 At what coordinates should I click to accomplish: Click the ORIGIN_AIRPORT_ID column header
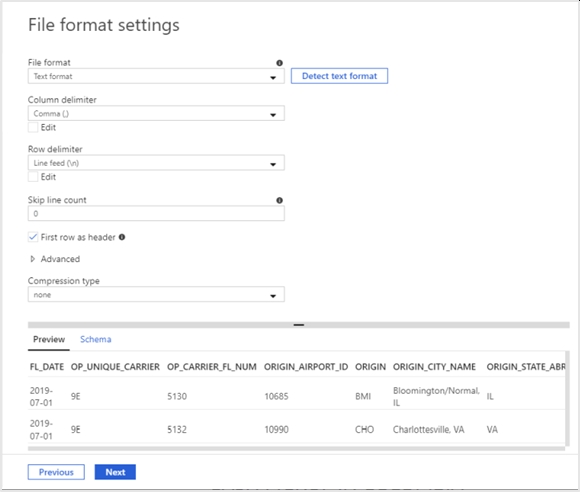point(306,367)
